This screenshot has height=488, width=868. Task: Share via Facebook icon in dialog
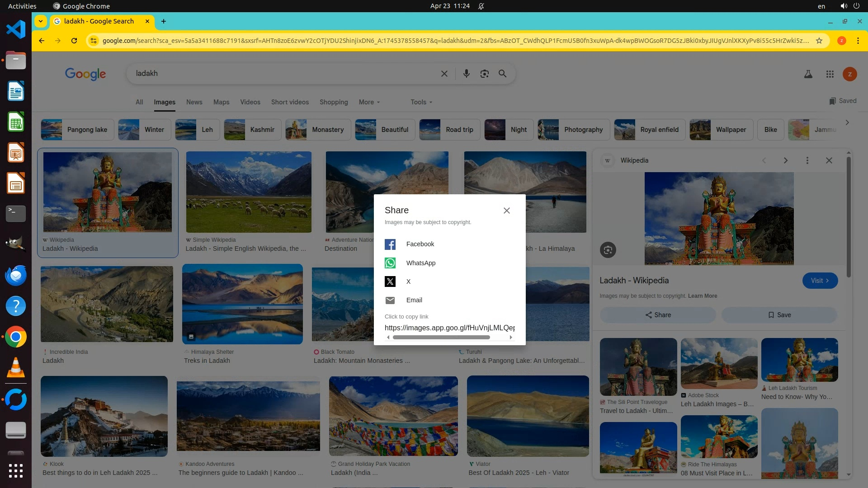coord(390,244)
